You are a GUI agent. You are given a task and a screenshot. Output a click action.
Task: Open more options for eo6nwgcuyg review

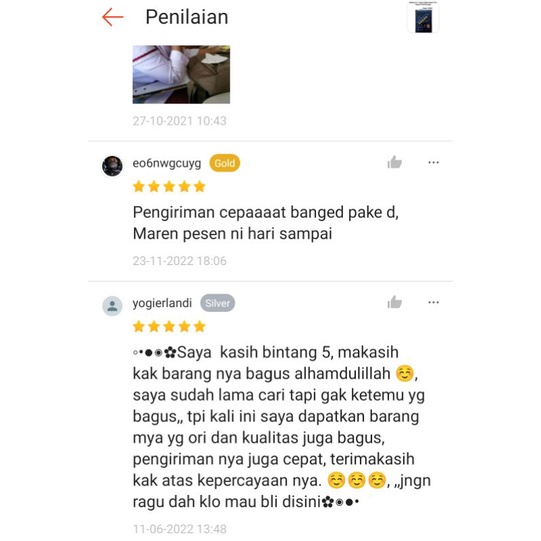[433, 162]
